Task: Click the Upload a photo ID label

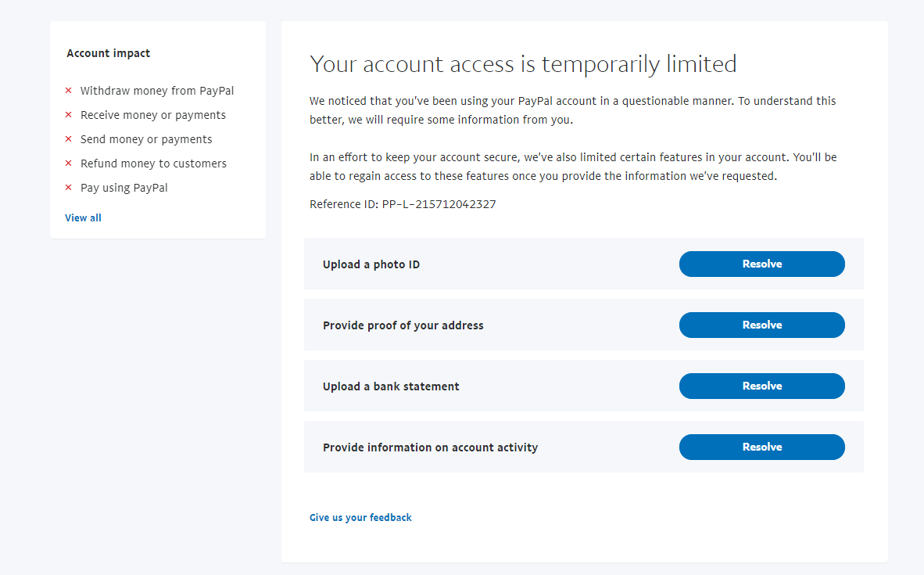Action: [371, 264]
